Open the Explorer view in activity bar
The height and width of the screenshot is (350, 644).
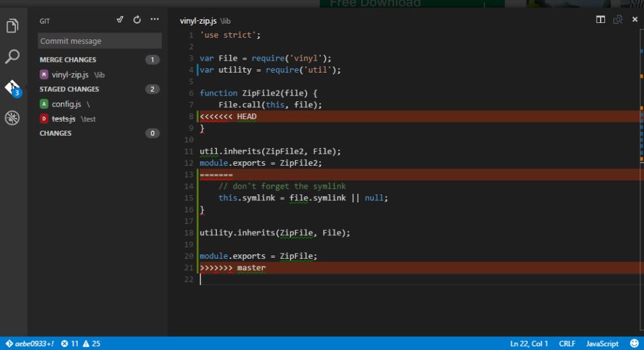12,26
